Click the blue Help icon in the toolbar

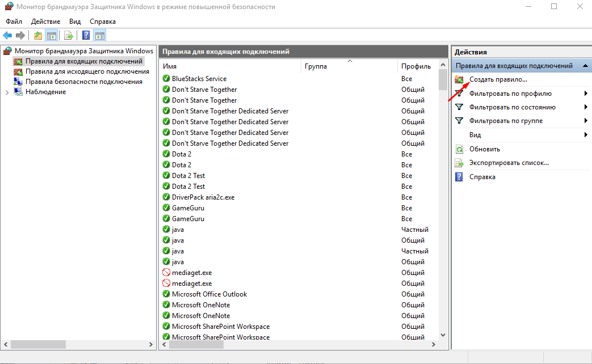point(86,36)
